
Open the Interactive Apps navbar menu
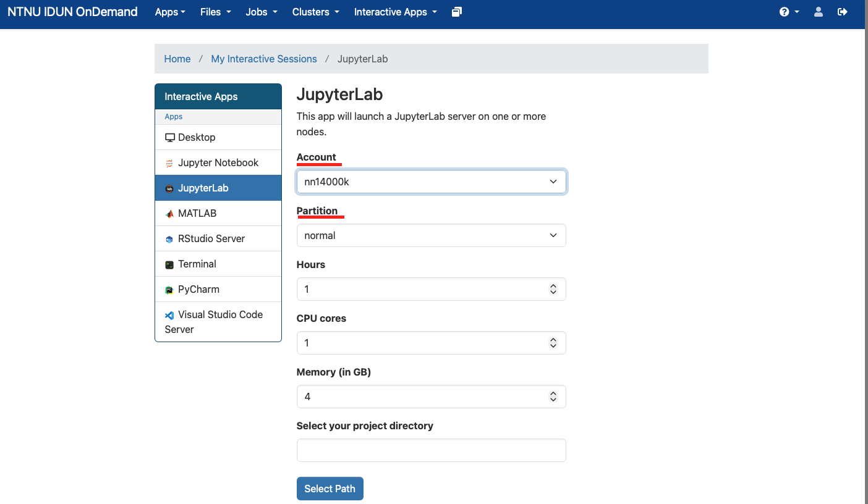click(395, 12)
